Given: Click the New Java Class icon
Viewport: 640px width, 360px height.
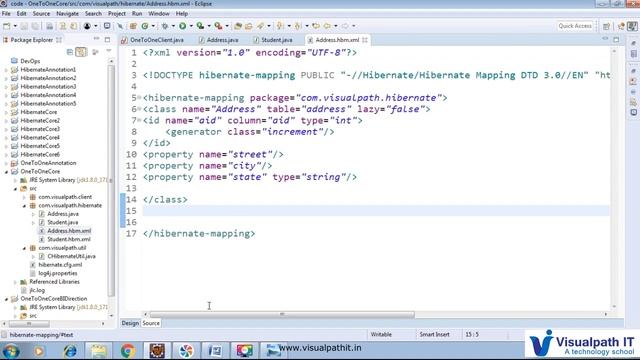Looking at the screenshot, I should click(145, 26).
